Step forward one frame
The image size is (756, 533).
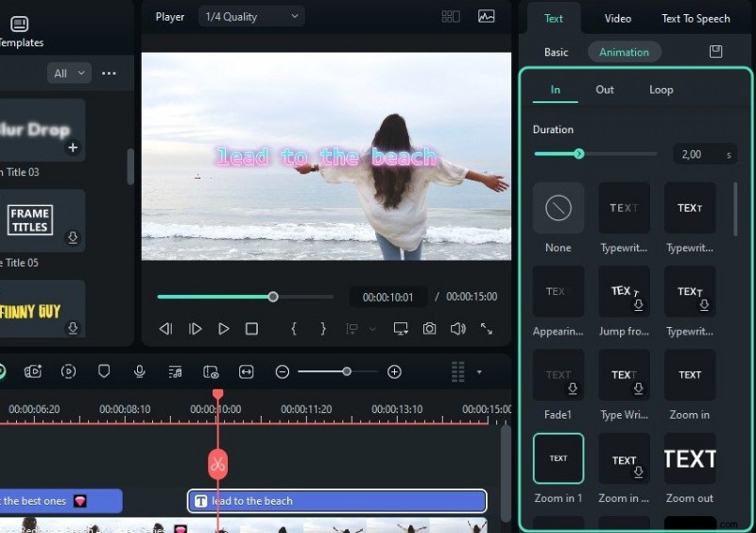pyautogui.click(x=195, y=329)
